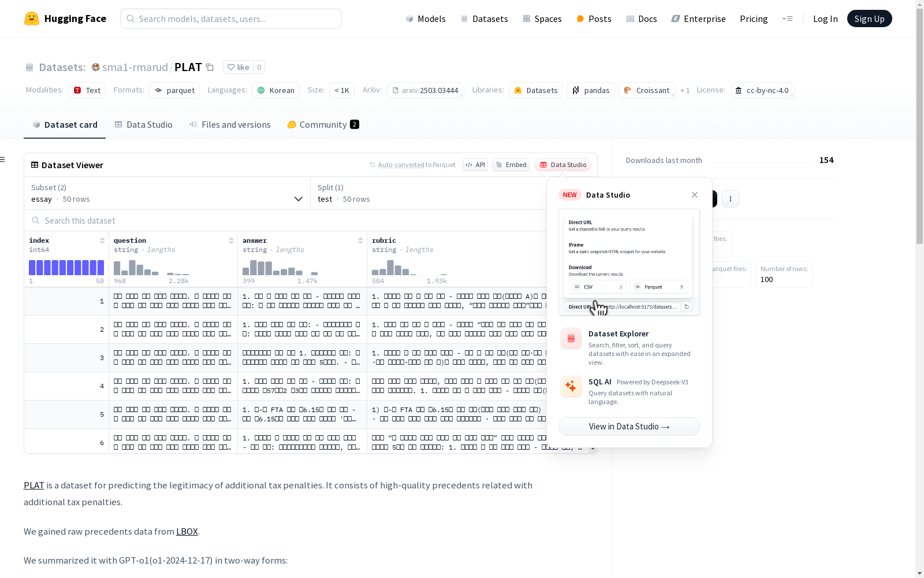Open the three-dot options menu
Screen dimensions: 924x578
731,199
